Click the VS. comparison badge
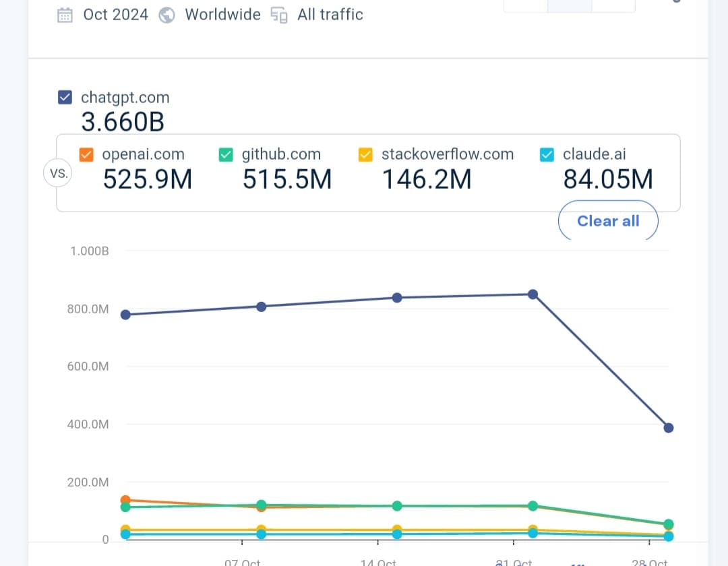This screenshot has width=728, height=566. 58,173
